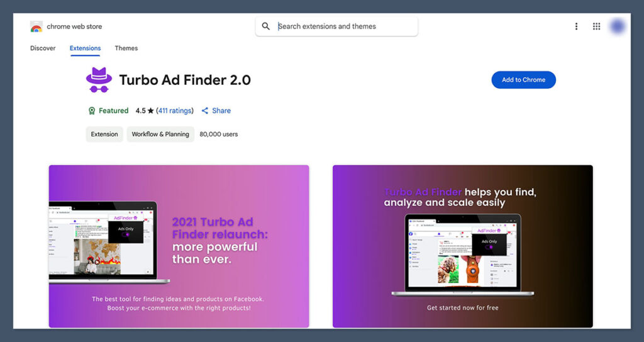Focus the Search extensions and themes field
Screen dimensions: 644x342
click(336, 26)
